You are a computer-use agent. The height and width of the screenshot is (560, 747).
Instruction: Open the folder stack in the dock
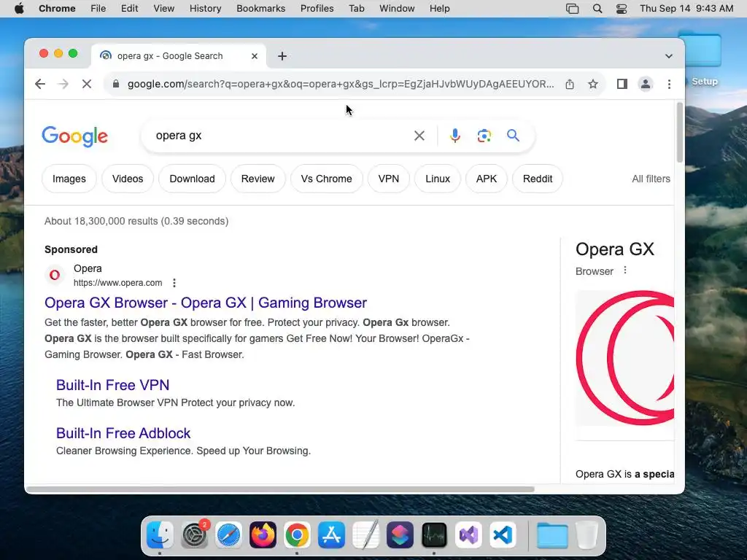[x=553, y=534]
